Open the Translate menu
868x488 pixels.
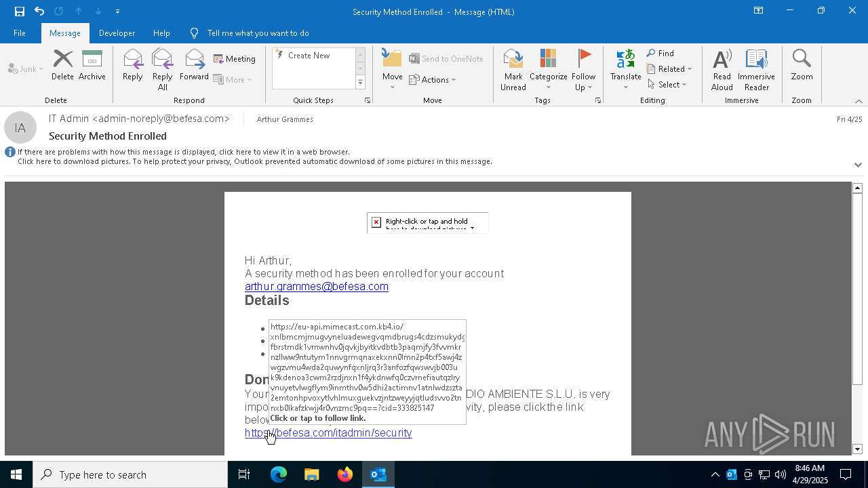626,70
